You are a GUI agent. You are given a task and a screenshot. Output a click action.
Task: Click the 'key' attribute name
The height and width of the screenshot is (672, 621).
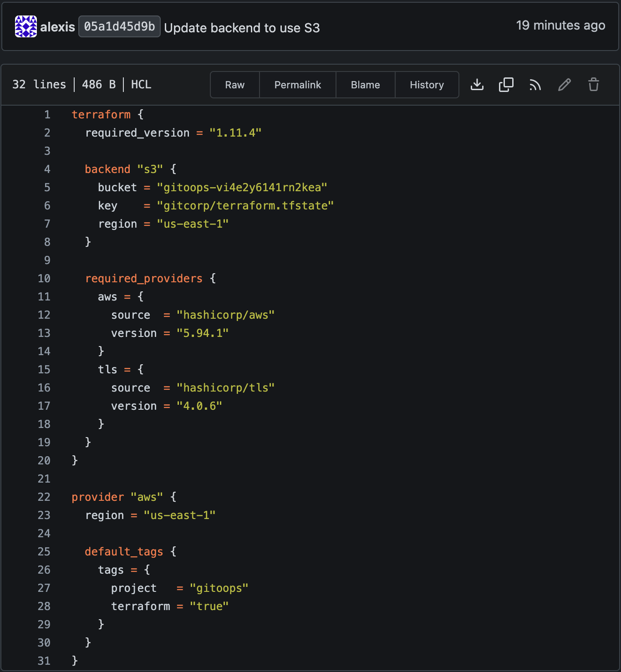(108, 206)
